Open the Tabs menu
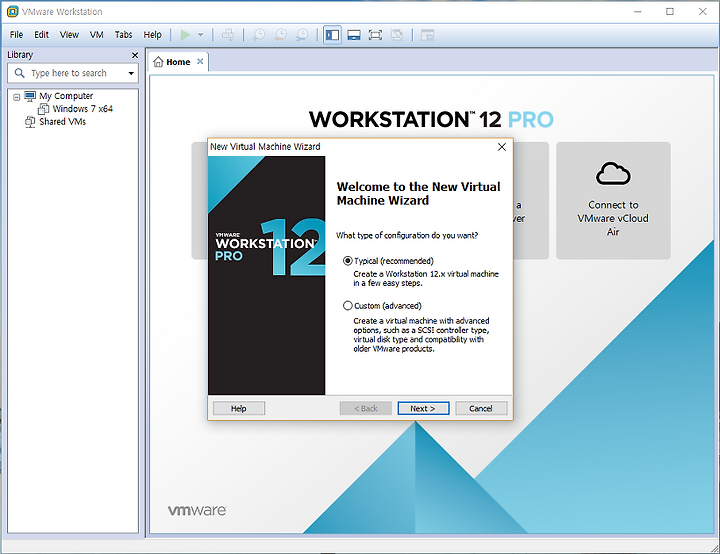 pyautogui.click(x=124, y=35)
